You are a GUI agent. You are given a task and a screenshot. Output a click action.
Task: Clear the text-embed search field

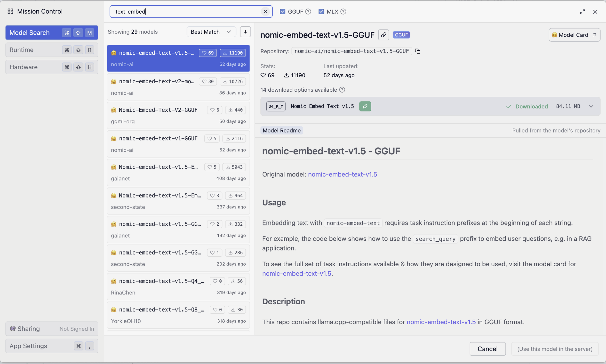pos(265,12)
